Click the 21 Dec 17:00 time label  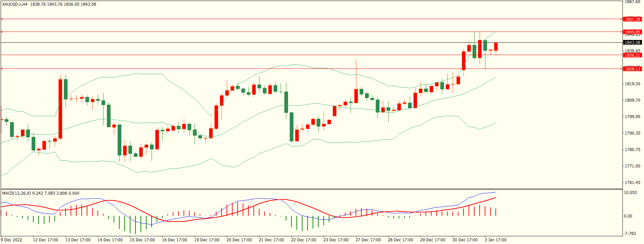coord(271,240)
